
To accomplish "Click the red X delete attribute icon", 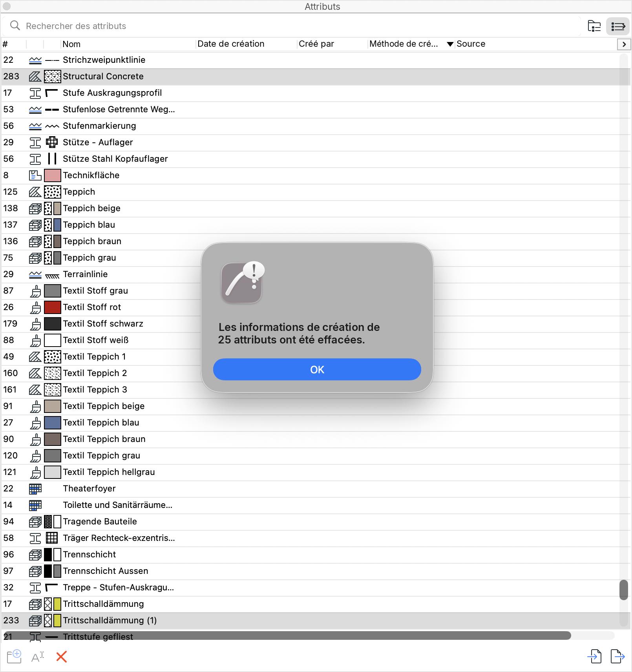I will tap(62, 656).
